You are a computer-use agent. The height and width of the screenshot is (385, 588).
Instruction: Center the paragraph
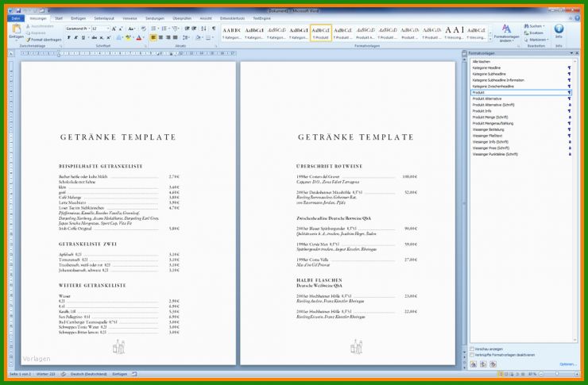[161, 38]
